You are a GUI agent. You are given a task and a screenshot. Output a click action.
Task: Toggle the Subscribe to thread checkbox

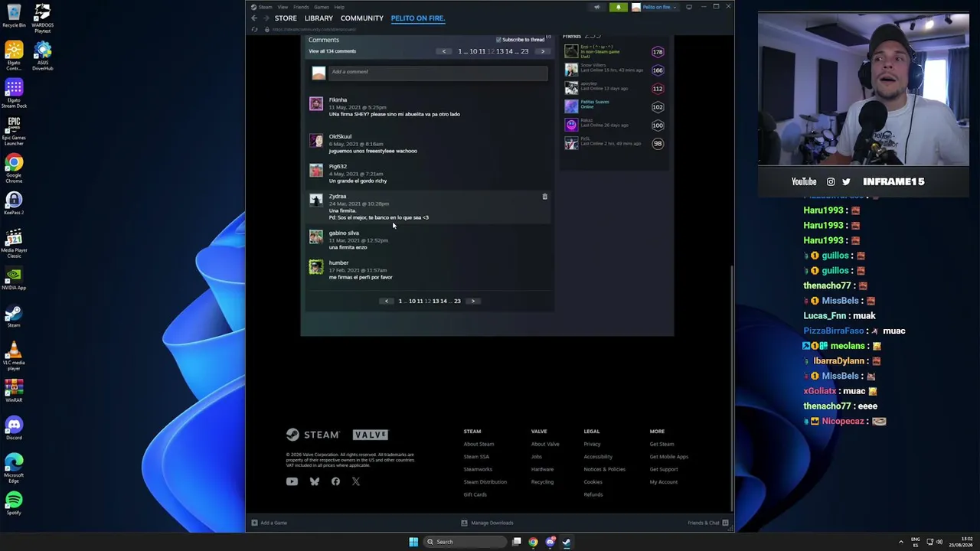(x=498, y=40)
